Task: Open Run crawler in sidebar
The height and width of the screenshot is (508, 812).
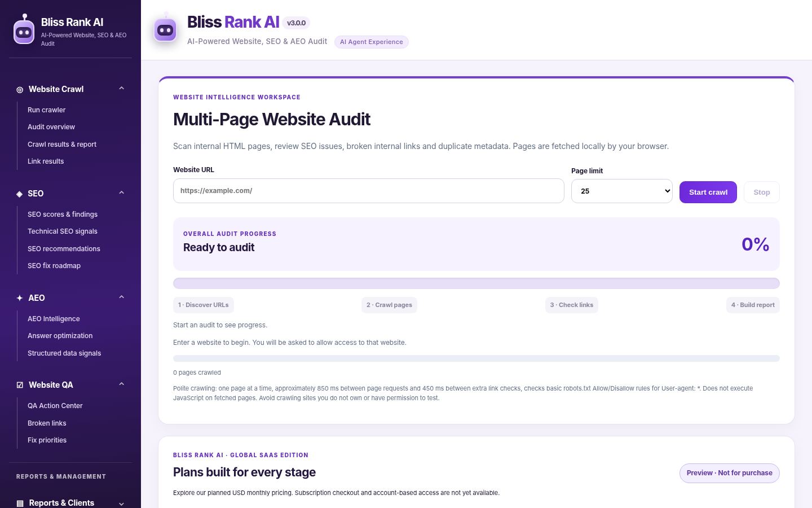Action: (46, 110)
